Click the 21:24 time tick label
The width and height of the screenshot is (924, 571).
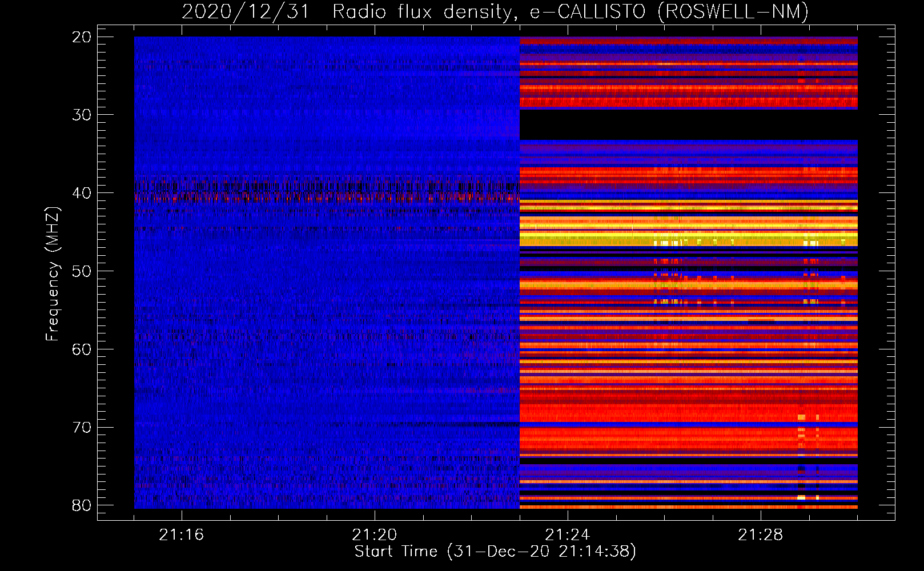568,535
